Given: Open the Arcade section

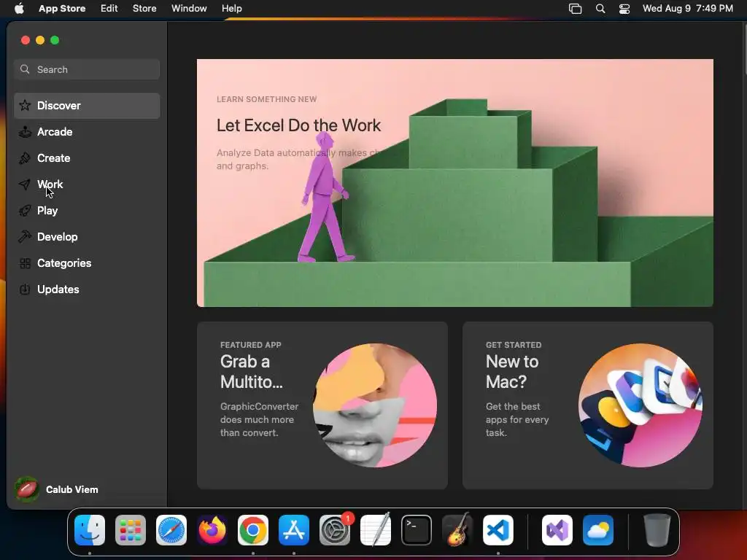Looking at the screenshot, I should (87, 132).
